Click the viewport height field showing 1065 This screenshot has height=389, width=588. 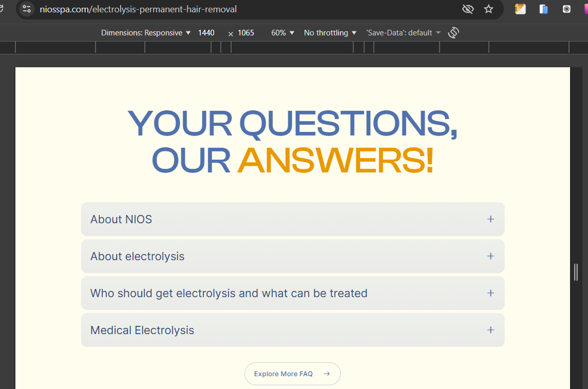tap(246, 33)
